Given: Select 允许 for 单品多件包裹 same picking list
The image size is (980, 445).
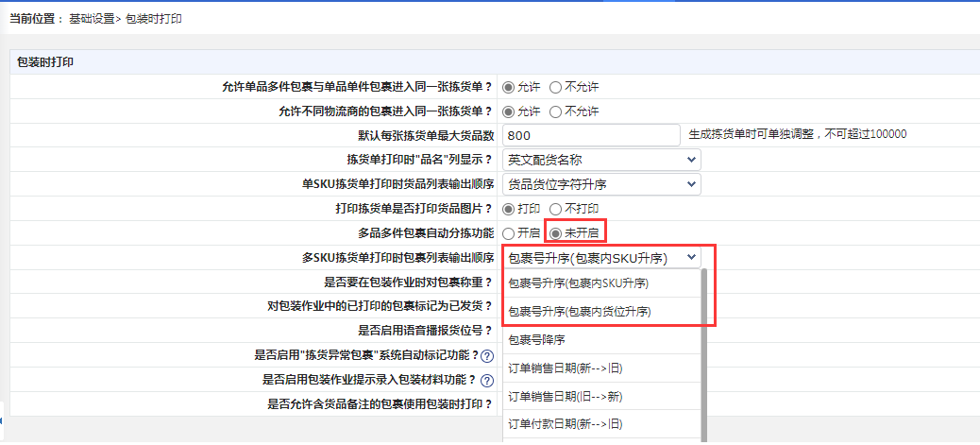Looking at the screenshot, I should coord(509,87).
